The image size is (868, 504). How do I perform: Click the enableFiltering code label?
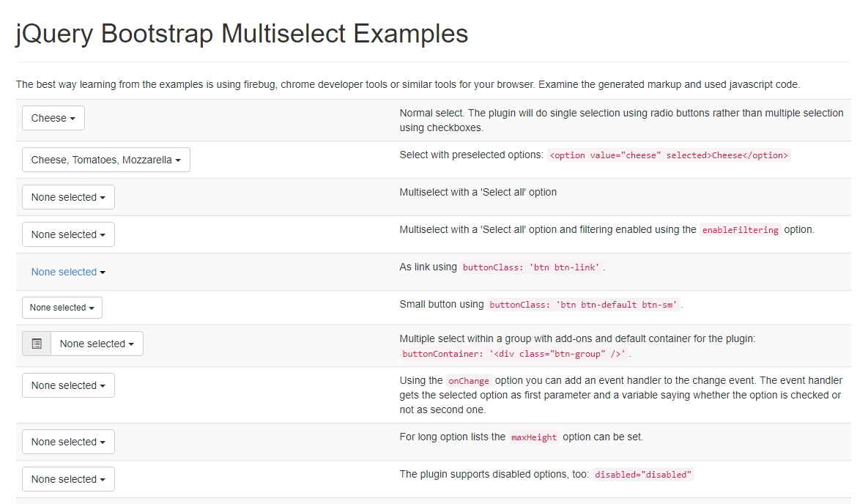[740, 230]
